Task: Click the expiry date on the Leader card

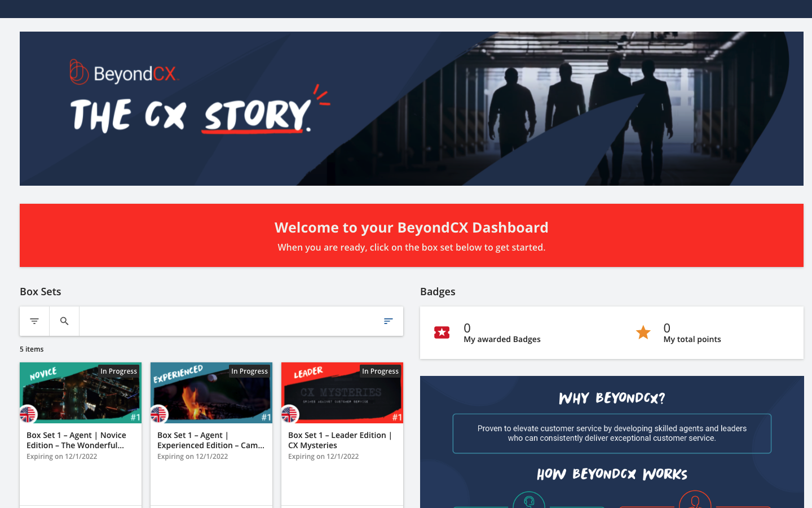Action: 324,457
